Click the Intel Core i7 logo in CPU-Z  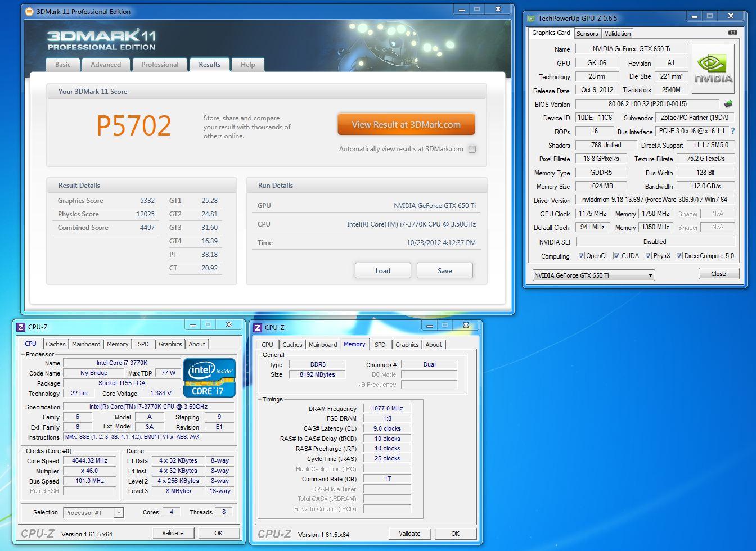(x=210, y=377)
